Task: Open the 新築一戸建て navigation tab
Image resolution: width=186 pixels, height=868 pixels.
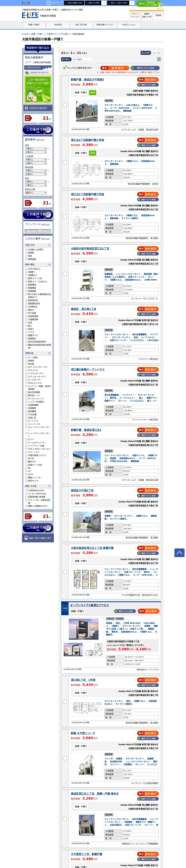Action: [x=34, y=25]
